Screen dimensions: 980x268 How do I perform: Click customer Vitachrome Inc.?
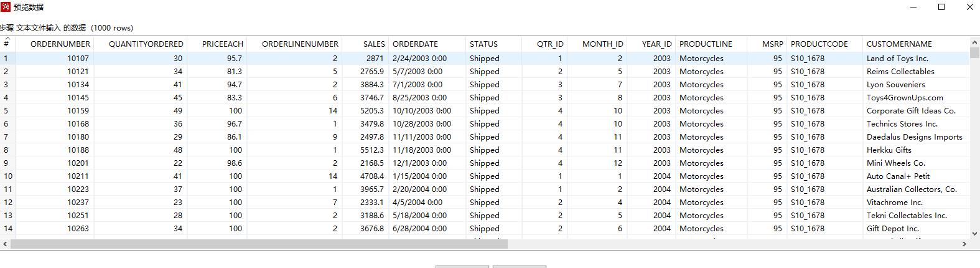coord(895,203)
